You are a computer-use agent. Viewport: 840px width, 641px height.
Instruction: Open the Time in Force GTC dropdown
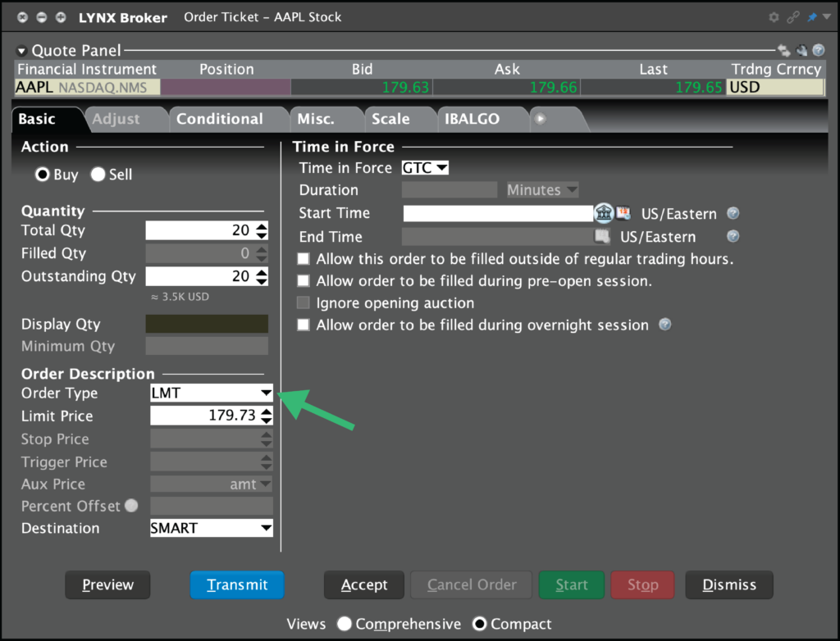[426, 168]
